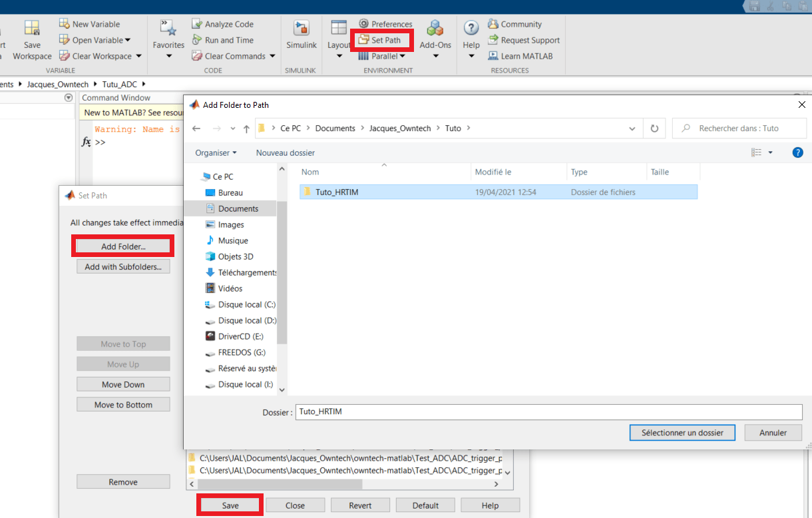Click Add Folder... button in Set Path
The height and width of the screenshot is (518, 812).
point(123,246)
